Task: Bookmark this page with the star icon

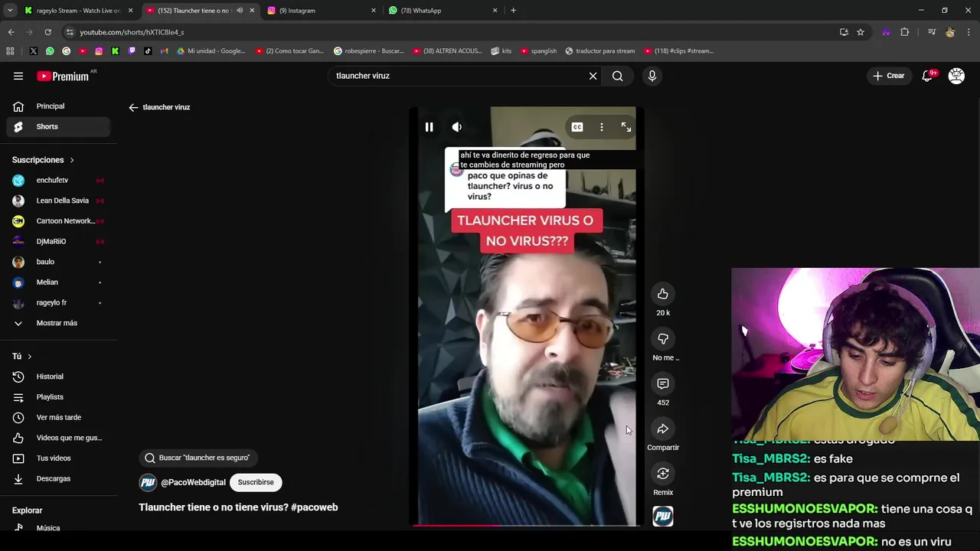Action: click(x=861, y=32)
